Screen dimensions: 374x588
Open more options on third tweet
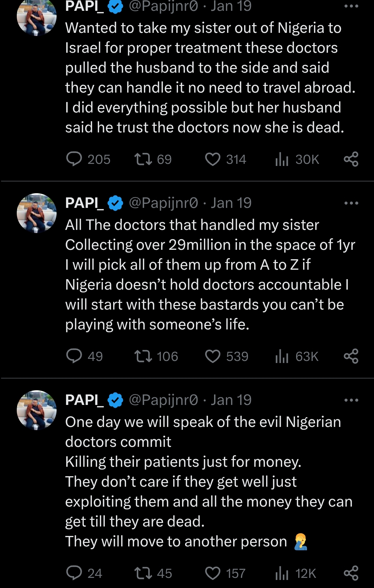351,400
